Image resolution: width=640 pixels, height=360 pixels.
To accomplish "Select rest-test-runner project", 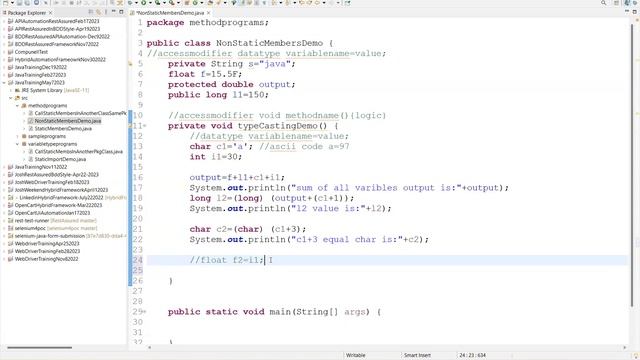I will tap(31, 220).
